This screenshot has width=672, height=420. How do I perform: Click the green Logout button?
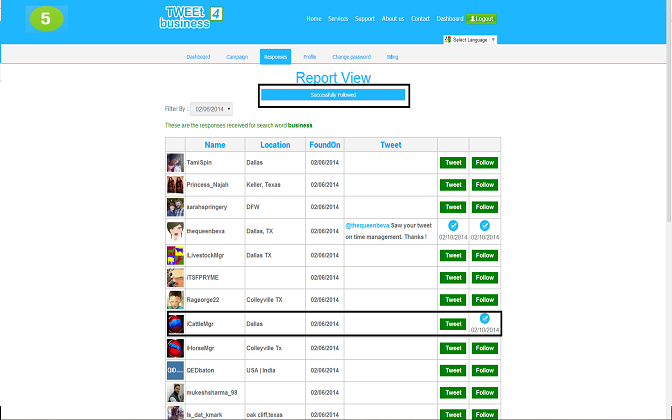pos(482,19)
